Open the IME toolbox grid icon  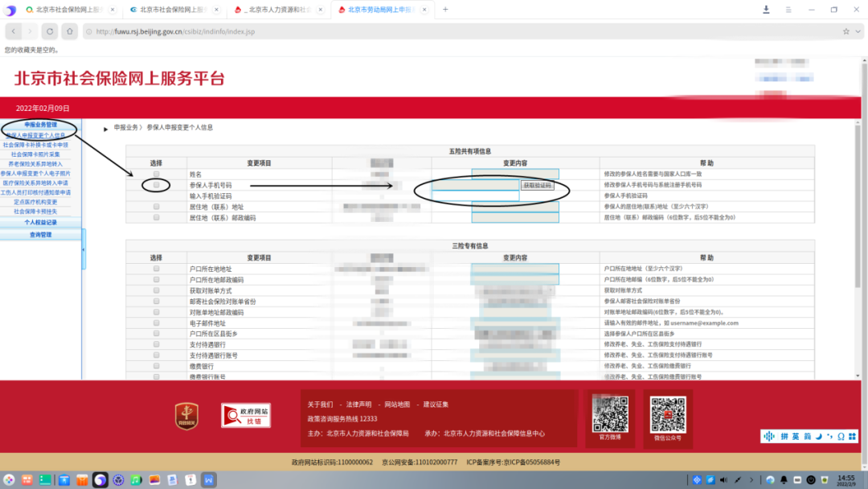point(853,437)
